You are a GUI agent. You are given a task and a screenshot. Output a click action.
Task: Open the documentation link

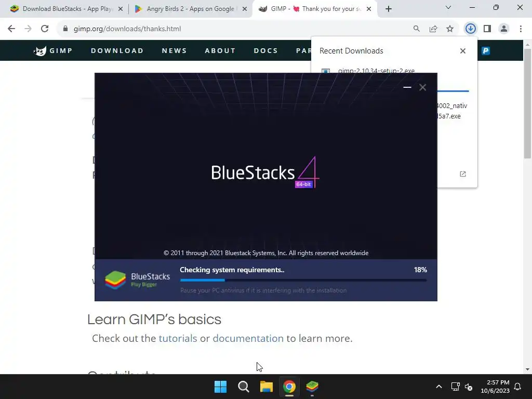(x=248, y=338)
